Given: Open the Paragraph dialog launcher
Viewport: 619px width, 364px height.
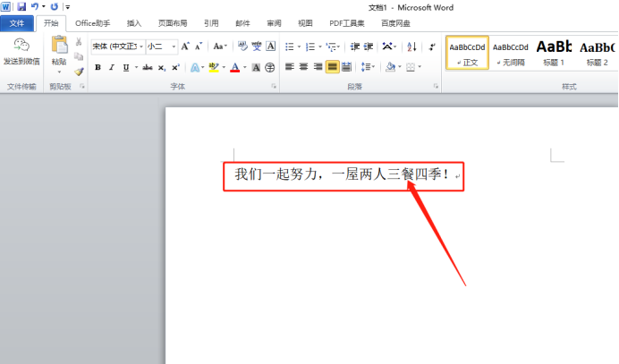Looking at the screenshot, I should click(436, 86).
